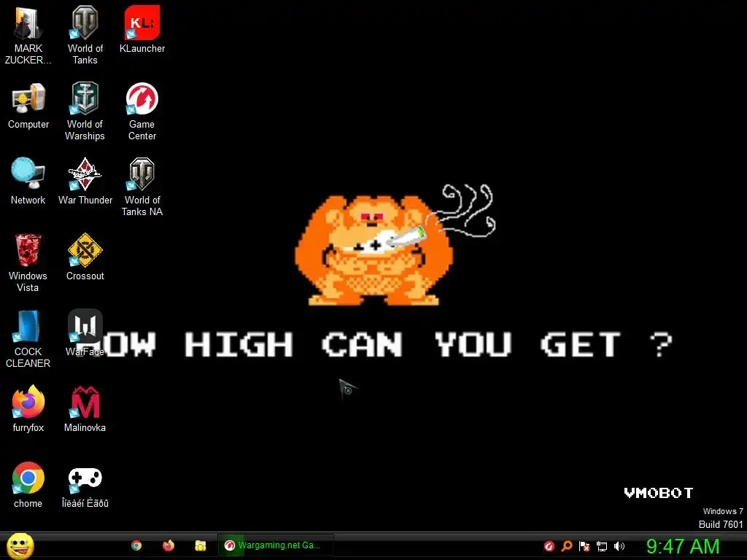Launch the WarFace shortcut
The image size is (747, 560).
click(x=85, y=332)
